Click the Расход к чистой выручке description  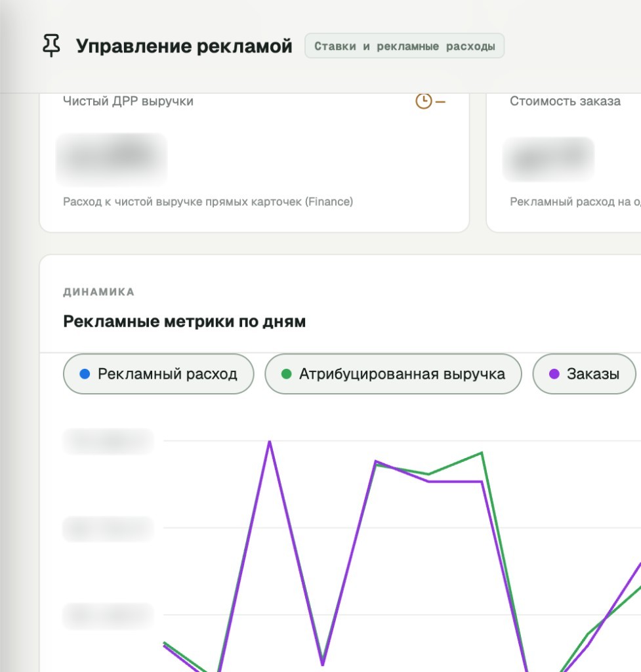[x=208, y=201]
